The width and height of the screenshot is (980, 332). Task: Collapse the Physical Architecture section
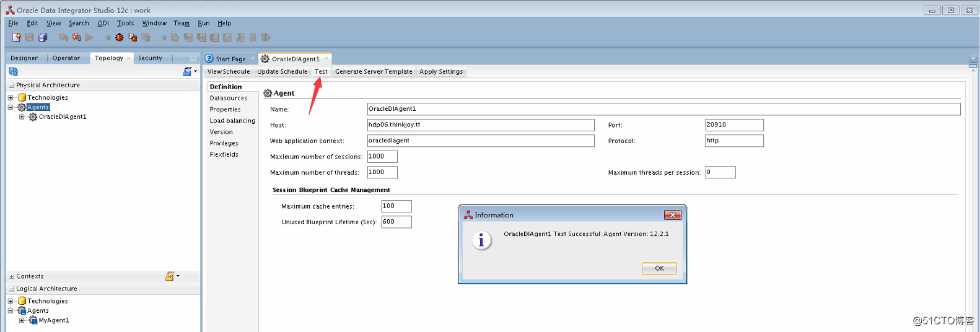(x=11, y=85)
